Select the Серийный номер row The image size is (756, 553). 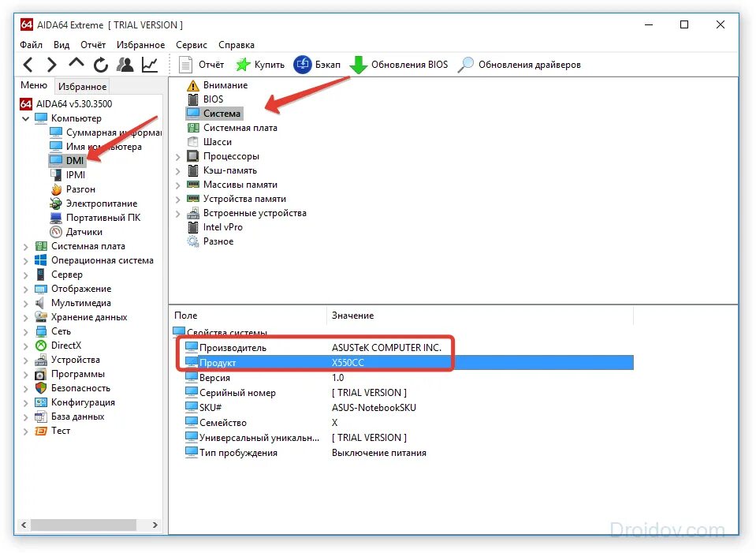pos(409,392)
